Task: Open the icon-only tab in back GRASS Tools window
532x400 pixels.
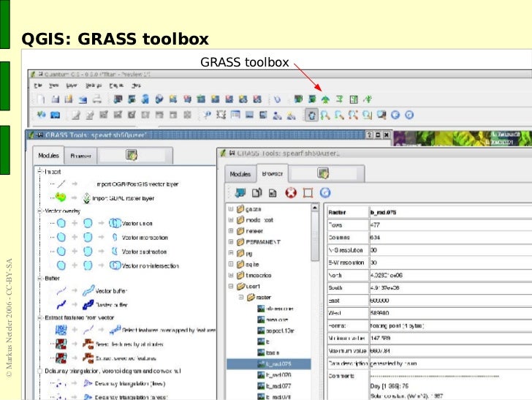Action: click(132, 155)
